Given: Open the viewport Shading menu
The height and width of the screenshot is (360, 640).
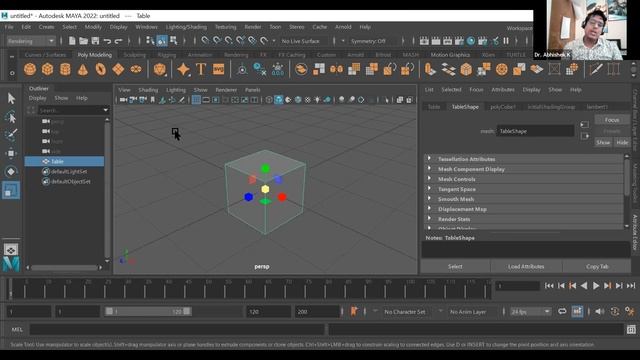Looking at the screenshot, I should [148, 90].
